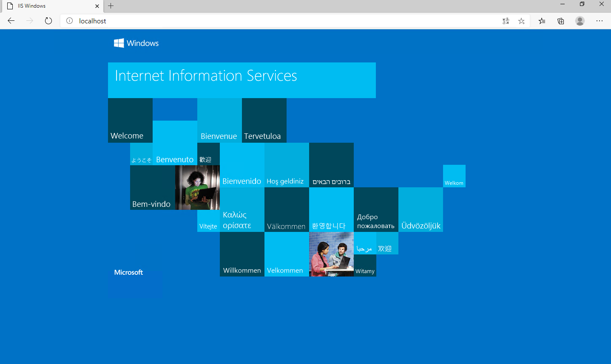
Task: Open the Collections icon
Action: click(561, 21)
